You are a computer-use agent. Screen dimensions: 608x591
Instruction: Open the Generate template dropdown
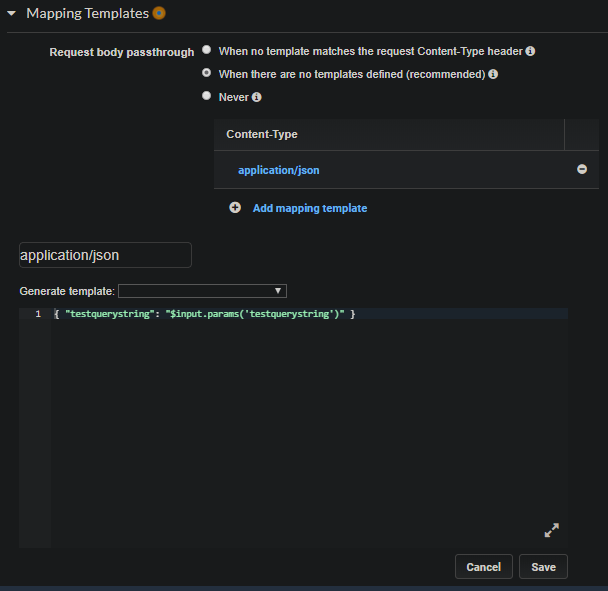pos(202,291)
